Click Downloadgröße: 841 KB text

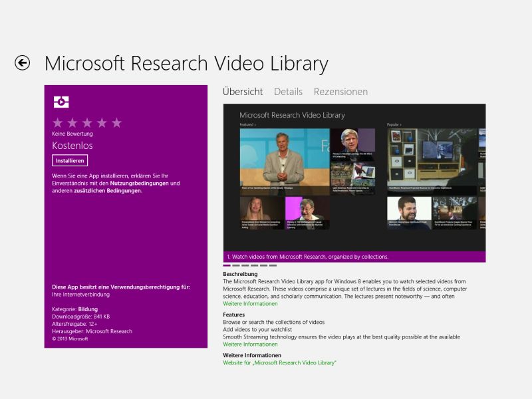pyautogui.click(x=80, y=317)
